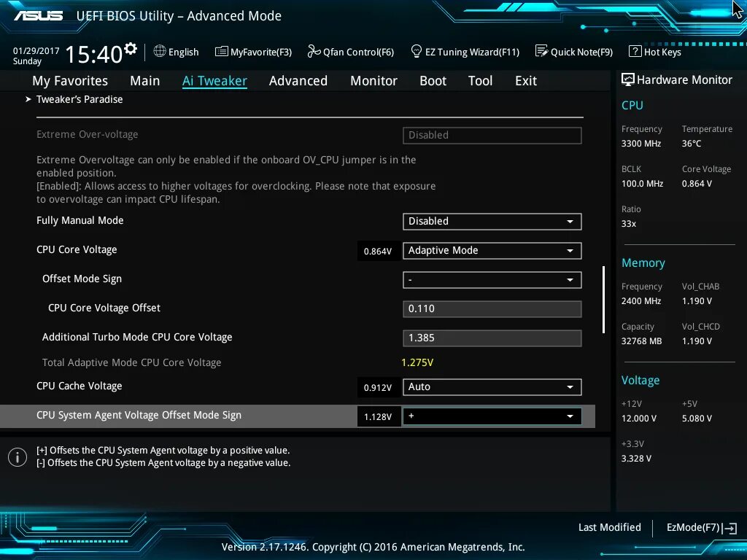Screen dimensions: 747x560
Task: Click the 0.912V cache voltage reading
Action: (x=378, y=388)
